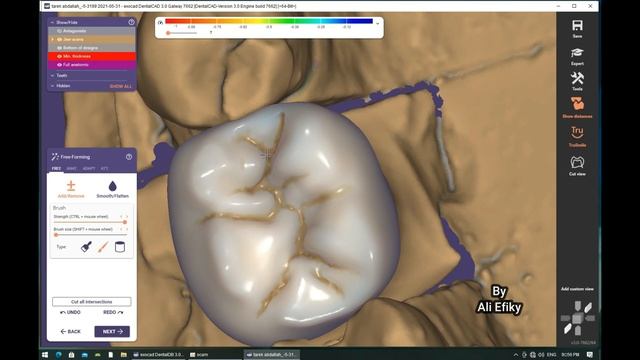Image resolution: width=640 pixels, height=360 pixels.
Task: Click icon left of the color scale
Action: coord(160,22)
